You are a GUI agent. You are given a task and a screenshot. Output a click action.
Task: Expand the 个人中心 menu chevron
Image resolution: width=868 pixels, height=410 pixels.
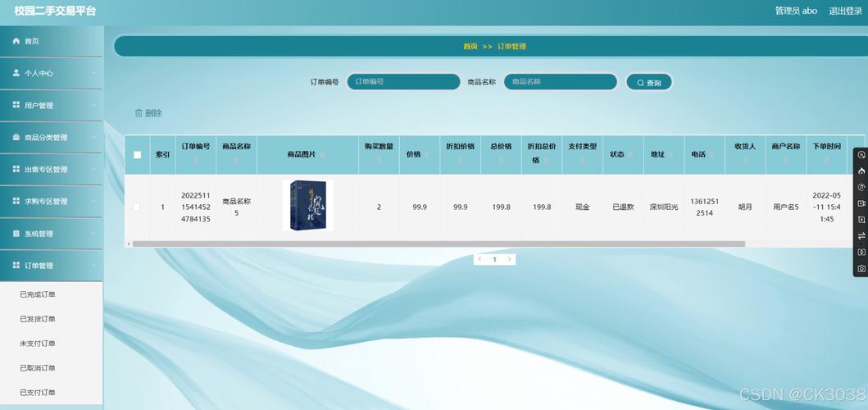[93, 73]
